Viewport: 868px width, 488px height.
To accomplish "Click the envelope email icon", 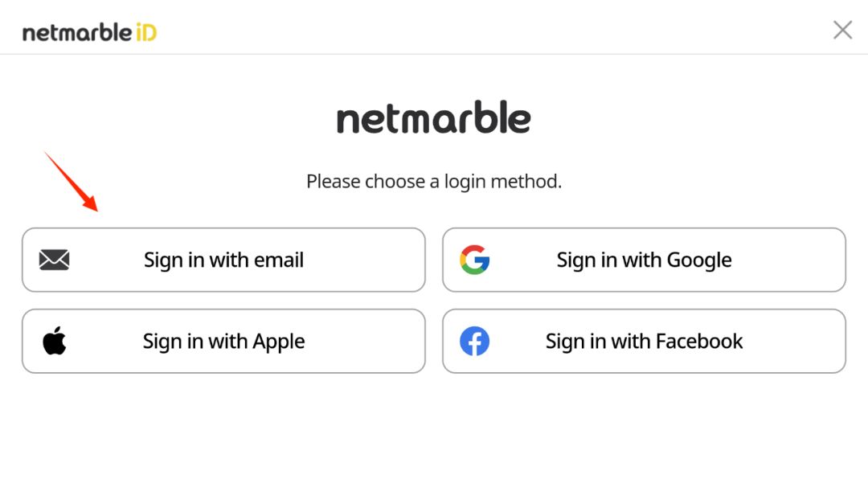I will click(54, 260).
